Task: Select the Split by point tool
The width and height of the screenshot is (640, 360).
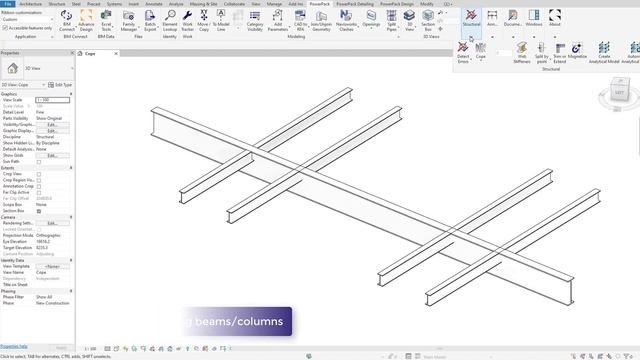Action: coord(542,52)
